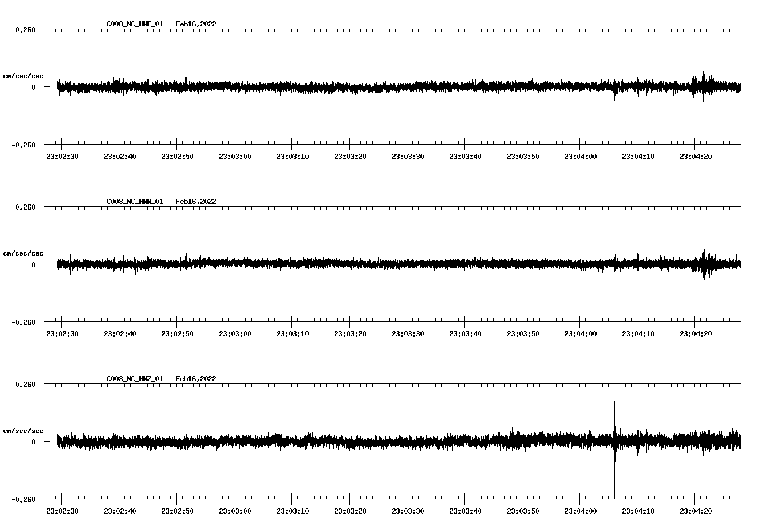The height and width of the screenshot is (532, 782).
Task: Click the 23:03:50 time label under HNE plot
Action: click(523, 157)
